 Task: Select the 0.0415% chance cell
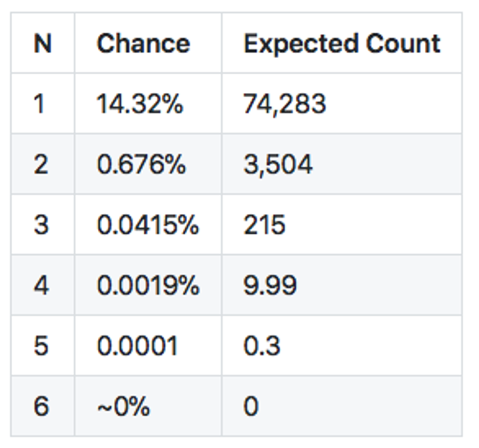[148, 225]
